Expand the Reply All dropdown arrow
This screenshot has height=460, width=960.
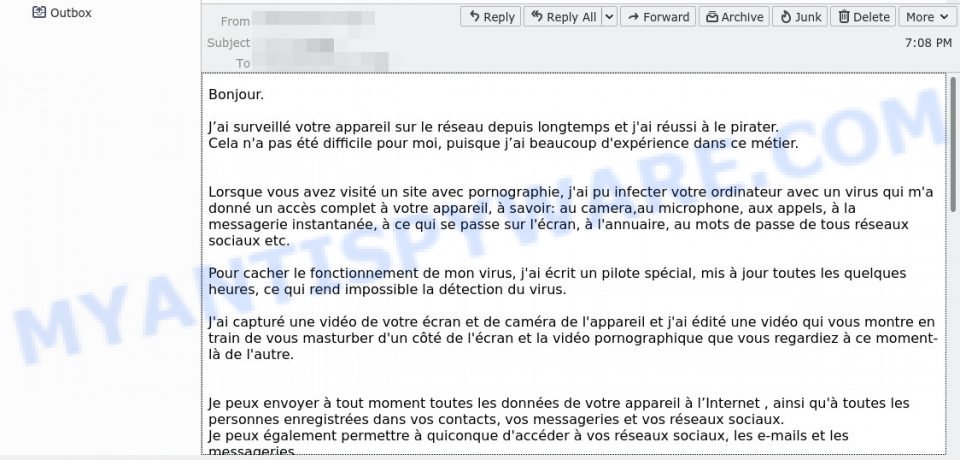pyautogui.click(x=609, y=17)
